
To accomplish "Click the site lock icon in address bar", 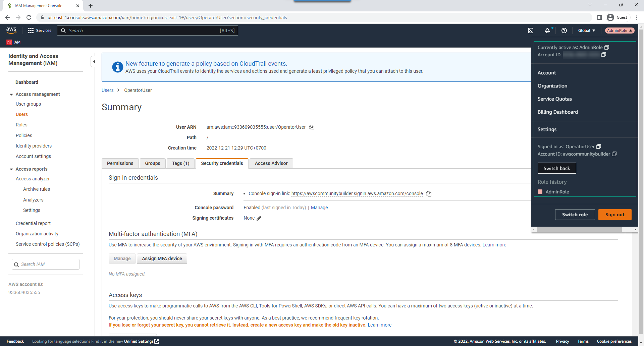I will [42, 17].
